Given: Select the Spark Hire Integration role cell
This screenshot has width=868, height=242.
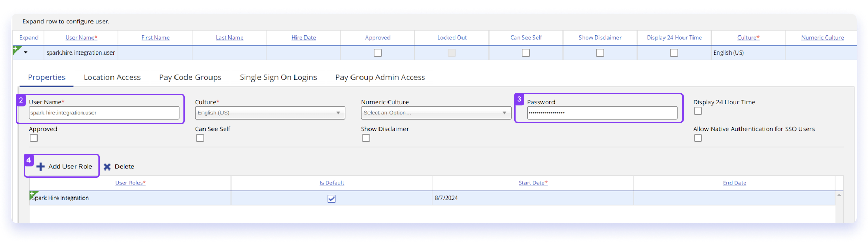Looking at the screenshot, I should tap(130, 198).
